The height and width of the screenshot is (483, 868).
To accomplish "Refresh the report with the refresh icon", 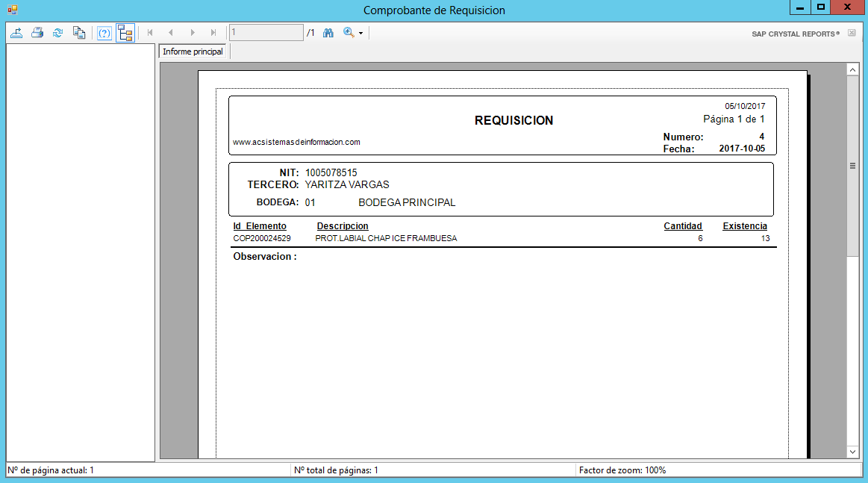I will (x=57, y=33).
